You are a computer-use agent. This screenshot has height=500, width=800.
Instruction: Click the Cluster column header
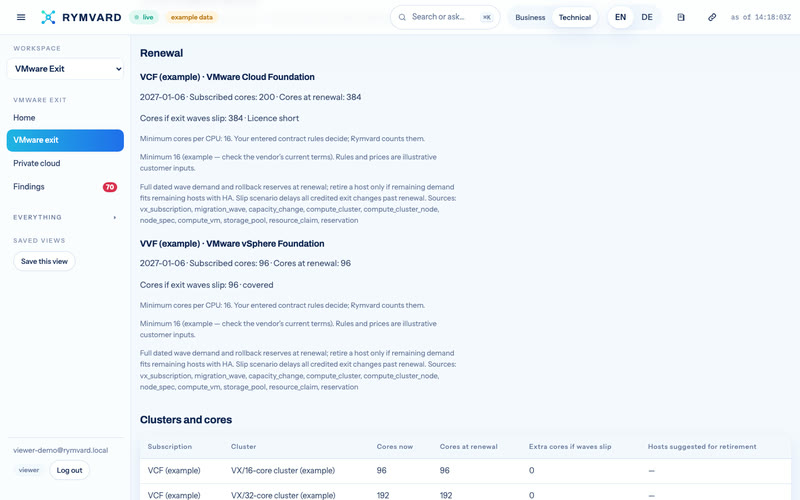(243, 446)
